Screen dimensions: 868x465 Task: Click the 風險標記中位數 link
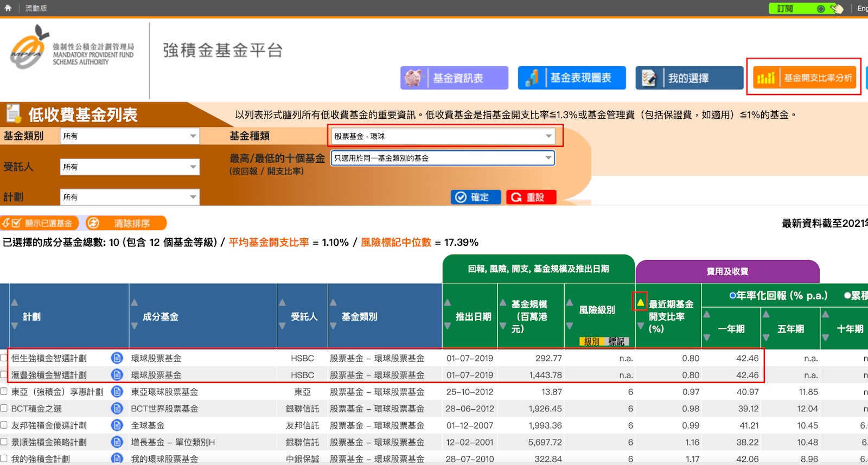396,243
